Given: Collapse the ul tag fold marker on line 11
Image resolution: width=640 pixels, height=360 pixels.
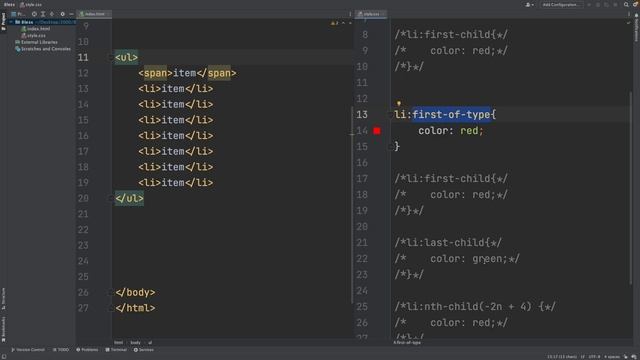Looking at the screenshot, I should pos(111,58).
